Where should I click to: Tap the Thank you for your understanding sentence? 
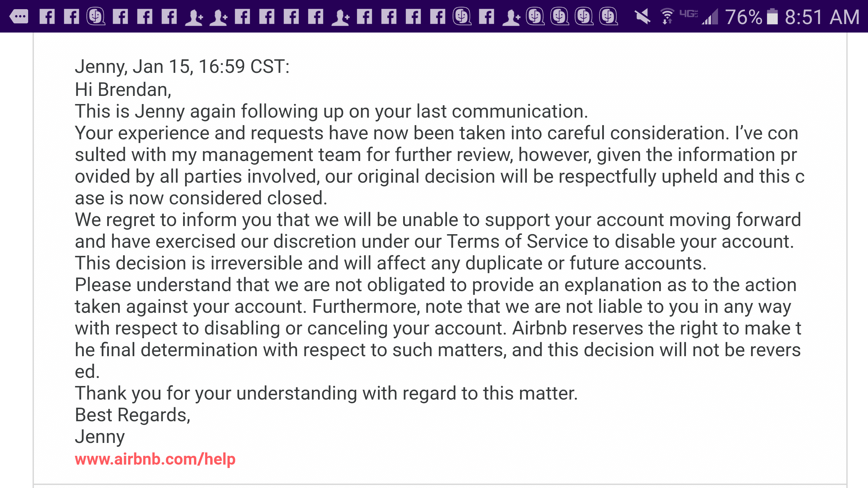pyautogui.click(x=326, y=393)
